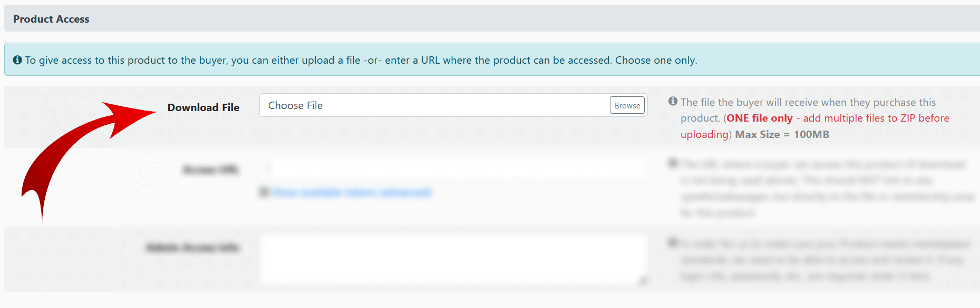Open the Show available tokens (advanced) link
The height and width of the screenshot is (308, 980).
pos(352,192)
